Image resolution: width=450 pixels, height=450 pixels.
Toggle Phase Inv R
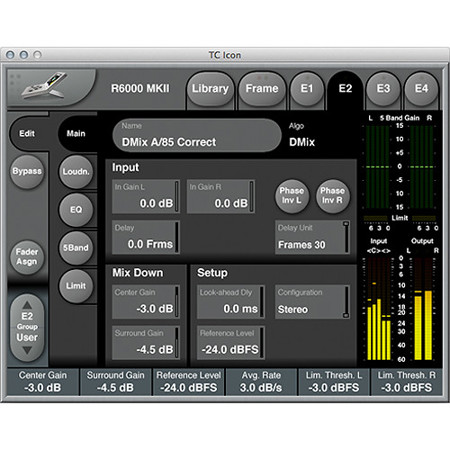point(332,196)
